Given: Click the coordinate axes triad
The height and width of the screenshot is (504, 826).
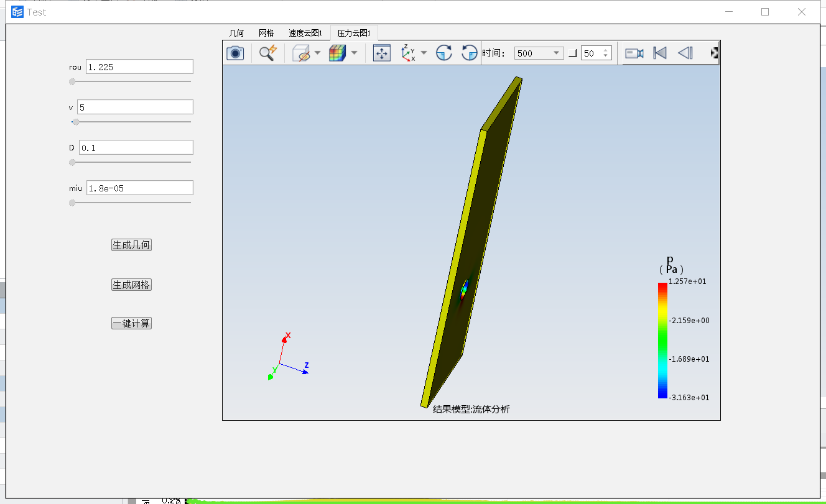Looking at the screenshot, I should [287, 357].
